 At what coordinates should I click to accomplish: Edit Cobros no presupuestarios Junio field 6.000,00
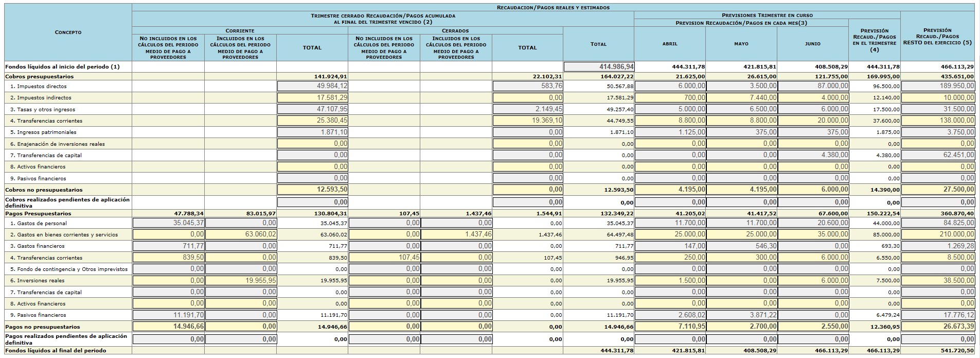[813, 190]
